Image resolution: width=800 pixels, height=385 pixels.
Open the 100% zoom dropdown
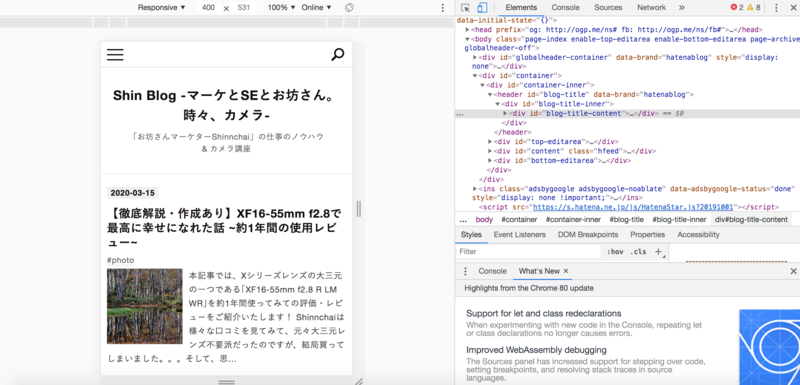coord(282,8)
